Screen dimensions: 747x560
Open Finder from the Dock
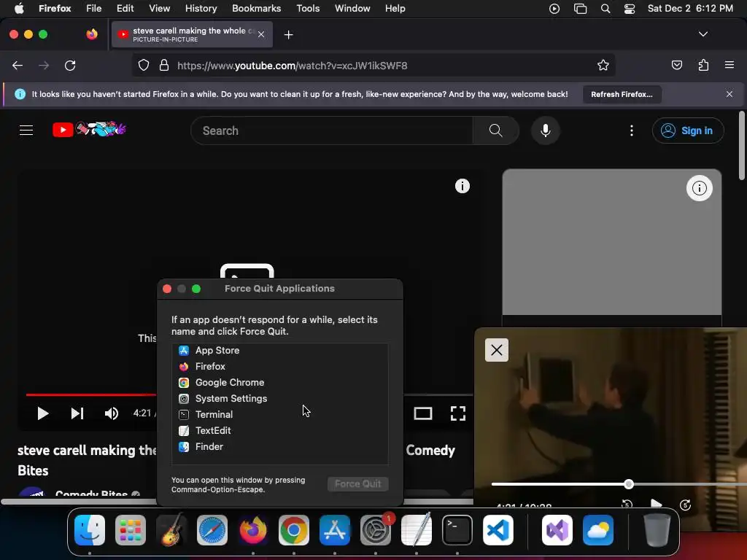[90, 530]
